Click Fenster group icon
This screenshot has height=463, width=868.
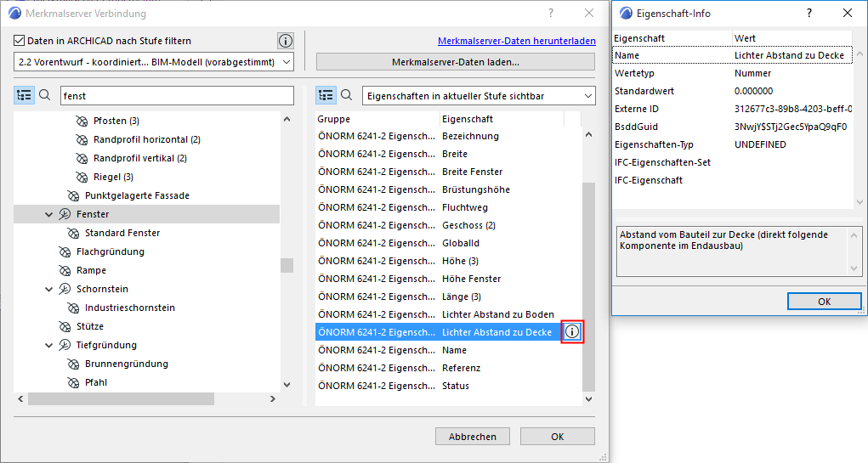[65, 214]
